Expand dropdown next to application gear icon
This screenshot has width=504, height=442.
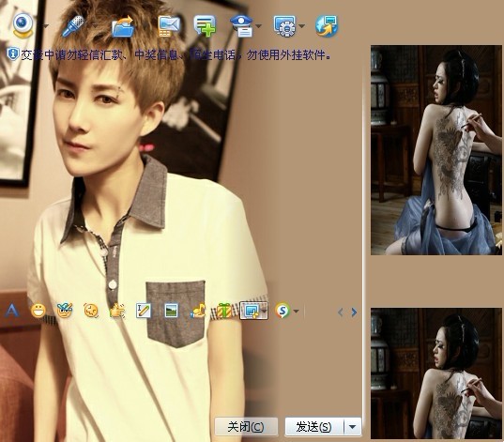pos(301,25)
